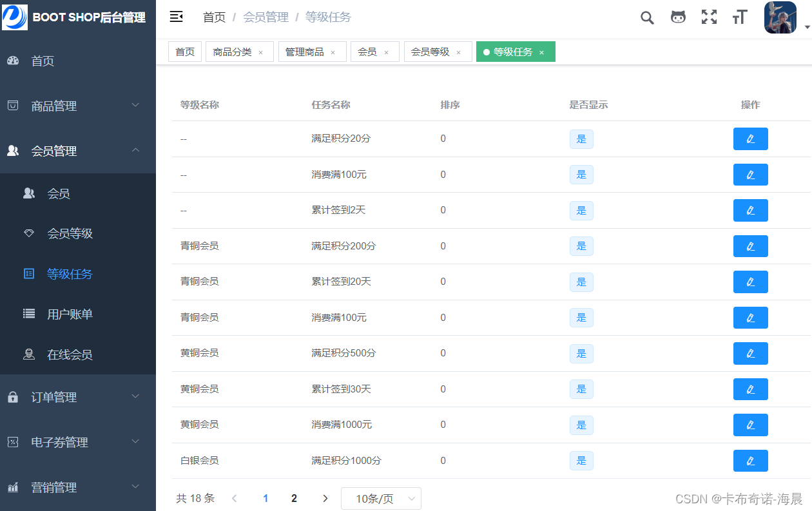This screenshot has height=511, width=812.
Task: Open the search icon in top bar
Action: (x=647, y=17)
